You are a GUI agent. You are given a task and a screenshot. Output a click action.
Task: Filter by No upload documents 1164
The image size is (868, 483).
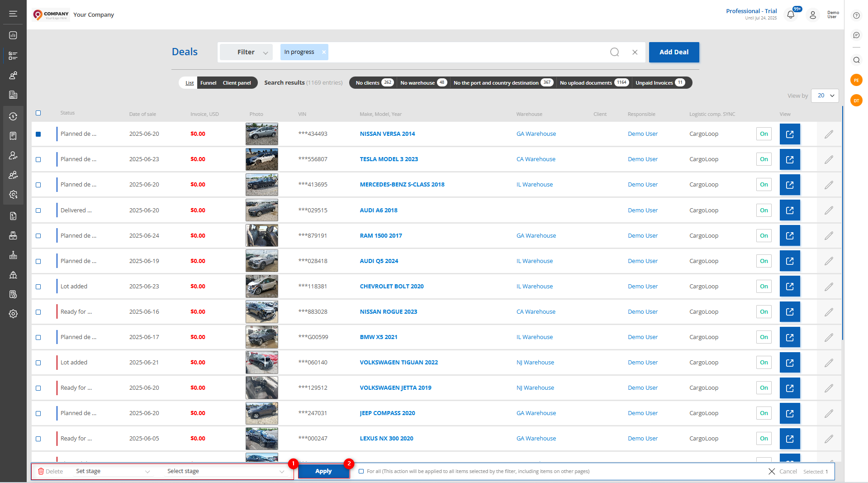[x=594, y=83]
